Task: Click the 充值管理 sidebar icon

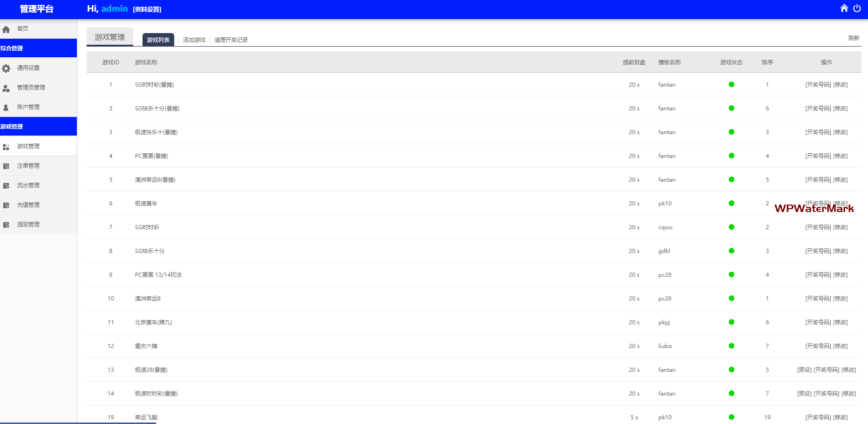Action: pyautogui.click(x=6, y=205)
